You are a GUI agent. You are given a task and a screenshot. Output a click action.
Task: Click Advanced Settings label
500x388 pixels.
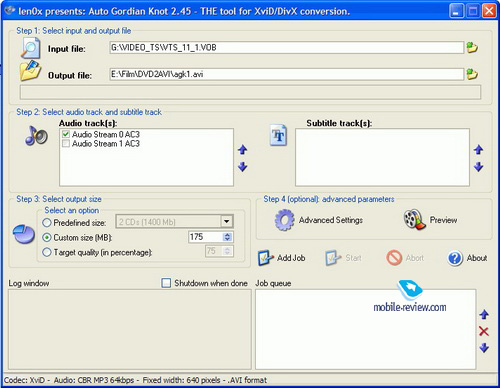(x=331, y=220)
